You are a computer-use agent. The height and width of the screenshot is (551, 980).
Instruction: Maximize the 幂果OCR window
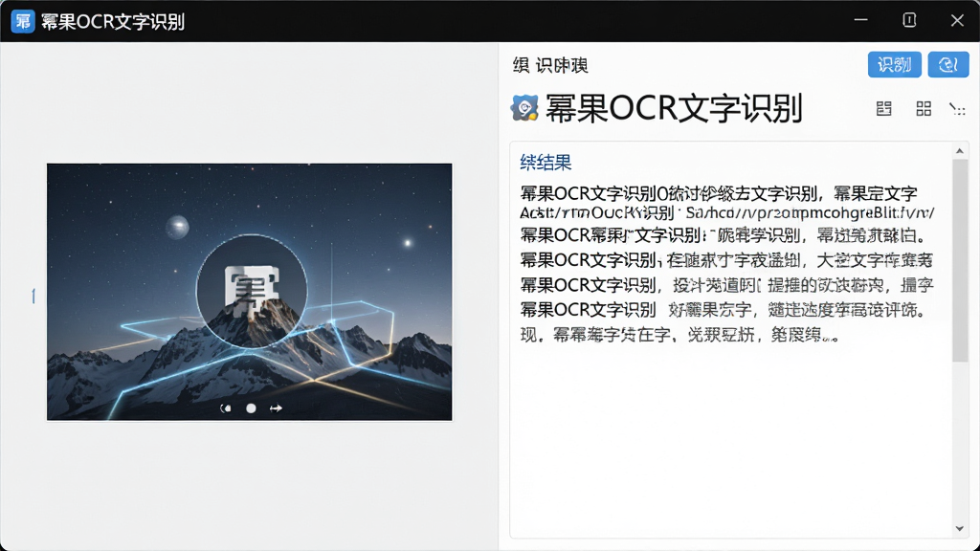point(909,20)
